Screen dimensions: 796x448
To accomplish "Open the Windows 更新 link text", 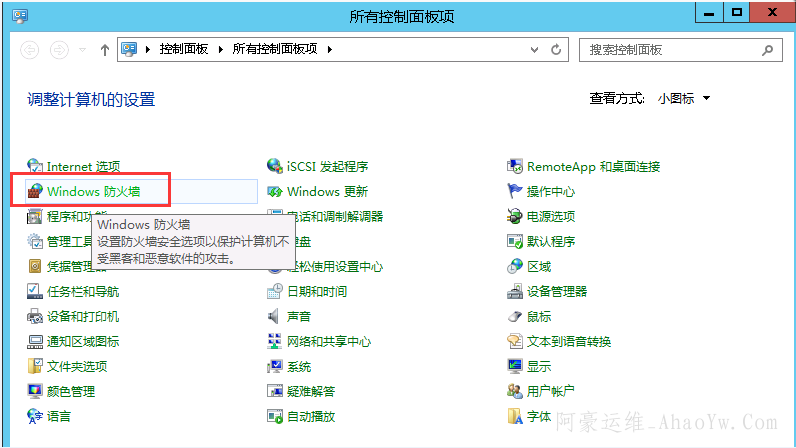I will (x=327, y=191).
